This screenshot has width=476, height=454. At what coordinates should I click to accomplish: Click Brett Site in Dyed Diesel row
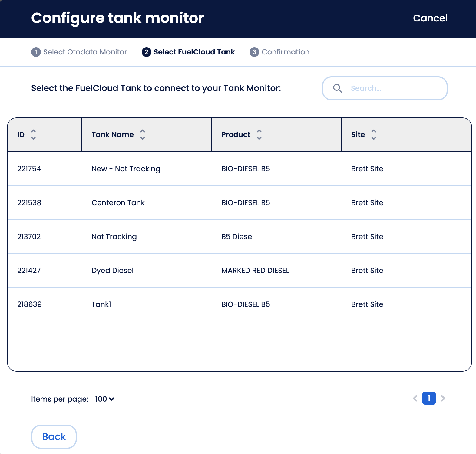pyautogui.click(x=367, y=271)
